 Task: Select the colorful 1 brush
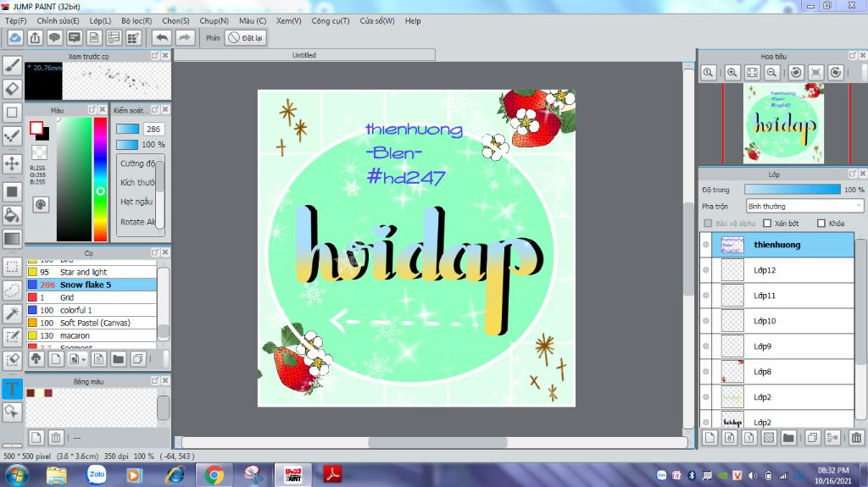[92, 310]
